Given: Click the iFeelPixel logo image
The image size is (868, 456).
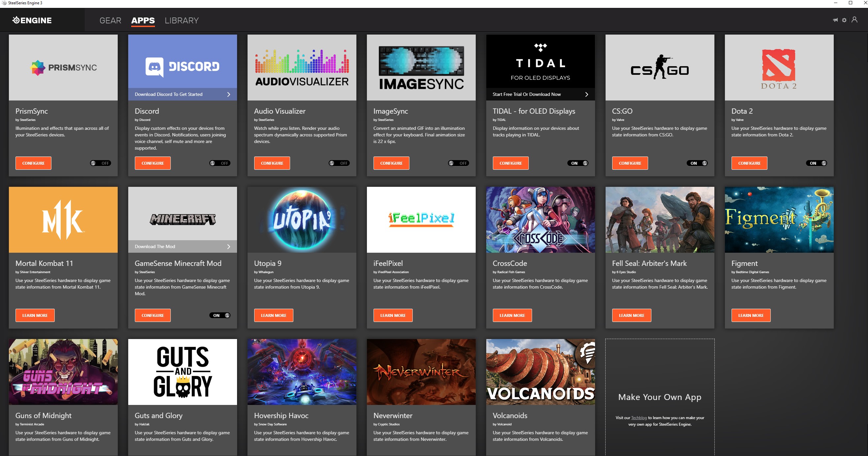Looking at the screenshot, I should tap(421, 219).
